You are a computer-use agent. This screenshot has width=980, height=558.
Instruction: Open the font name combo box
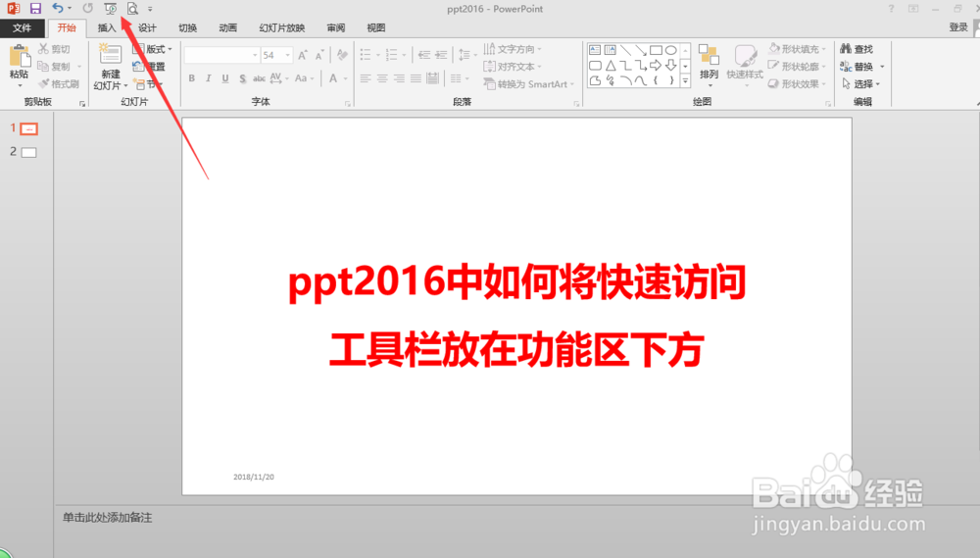coord(221,55)
